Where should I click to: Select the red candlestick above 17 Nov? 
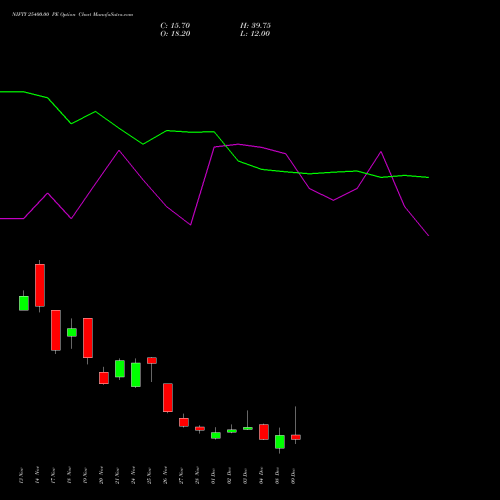coord(56,330)
